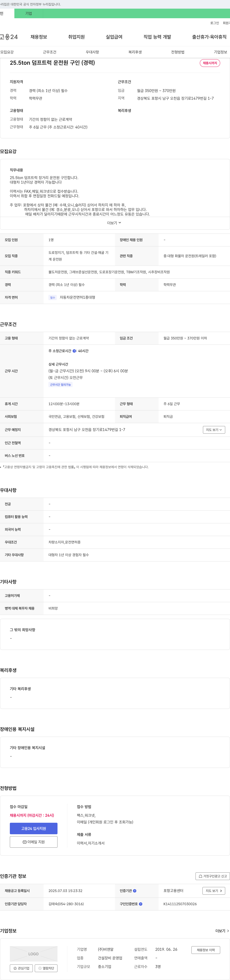Image resolution: width=230 pixels, height=980 pixels.
Task: Jump to 근무조건 section tab
Action: click(x=49, y=52)
